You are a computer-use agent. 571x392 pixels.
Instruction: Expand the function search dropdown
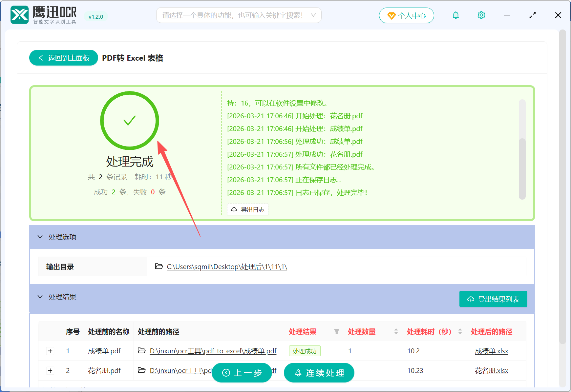[x=314, y=15]
